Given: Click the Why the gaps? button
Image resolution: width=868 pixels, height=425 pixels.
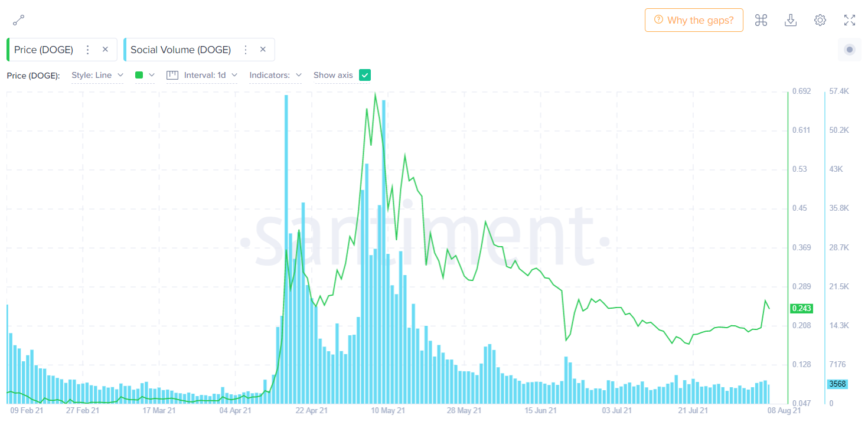Looking at the screenshot, I should [694, 20].
